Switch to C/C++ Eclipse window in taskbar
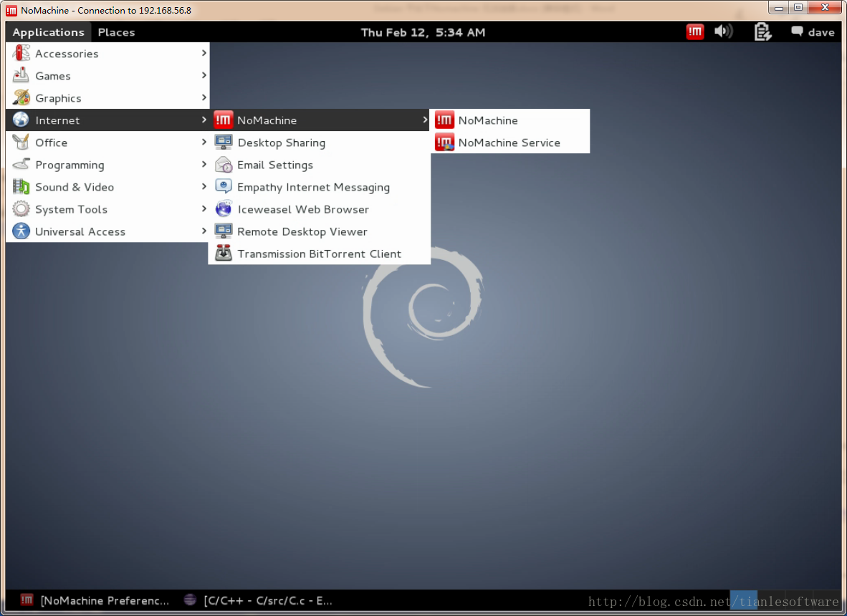Viewport: 847px width, 616px height. 258,600
